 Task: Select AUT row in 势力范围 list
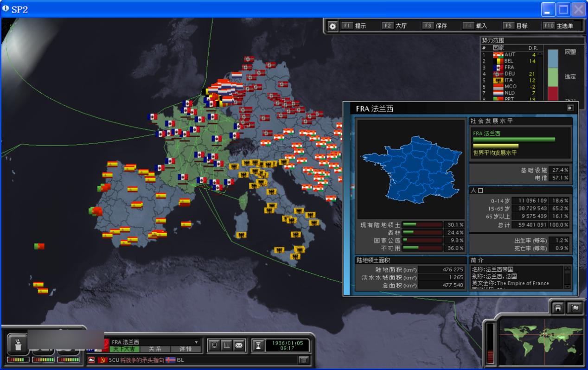coord(509,55)
